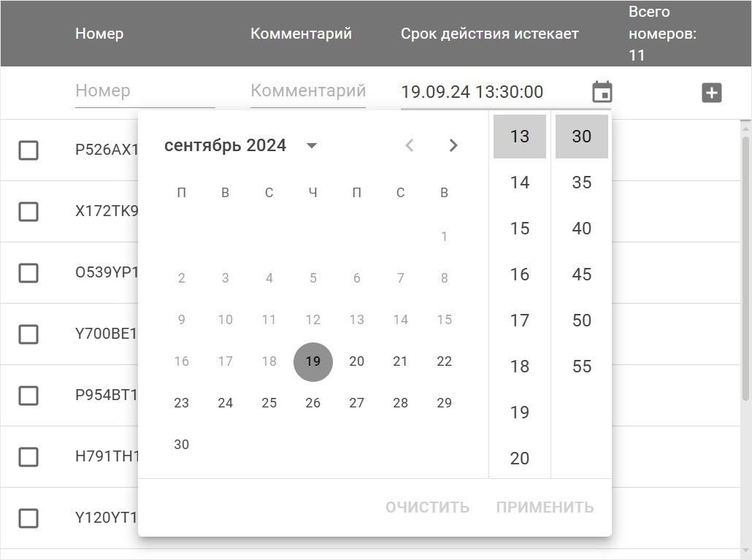
Task: Click the Комментарий input field
Action: [x=307, y=91]
